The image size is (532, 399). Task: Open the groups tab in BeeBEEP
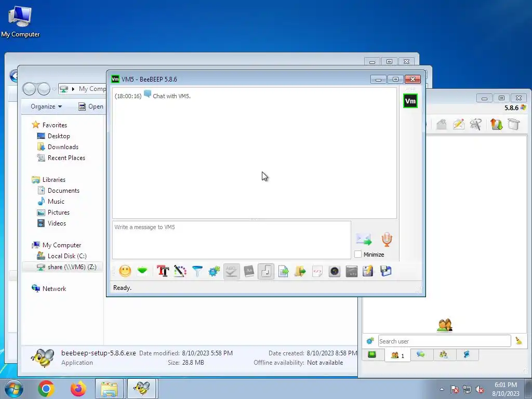pyautogui.click(x=444, y=354)
